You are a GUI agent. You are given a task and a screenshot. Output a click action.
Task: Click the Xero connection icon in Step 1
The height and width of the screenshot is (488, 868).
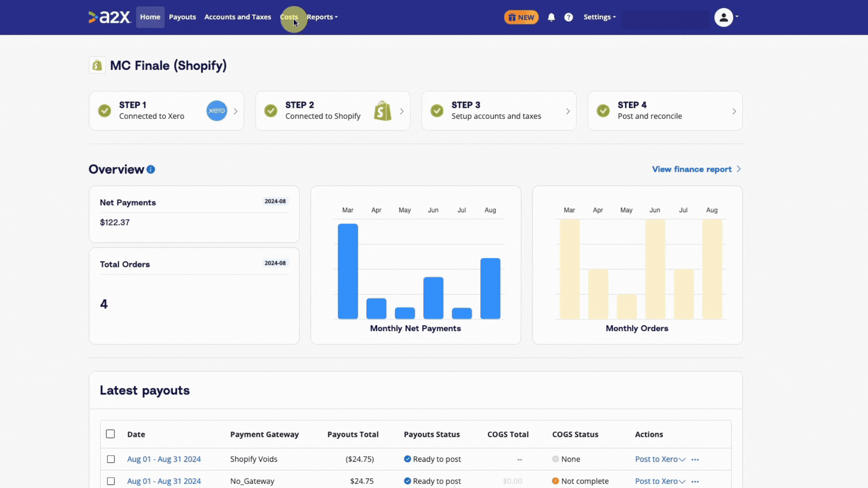(x=216, y=111)
